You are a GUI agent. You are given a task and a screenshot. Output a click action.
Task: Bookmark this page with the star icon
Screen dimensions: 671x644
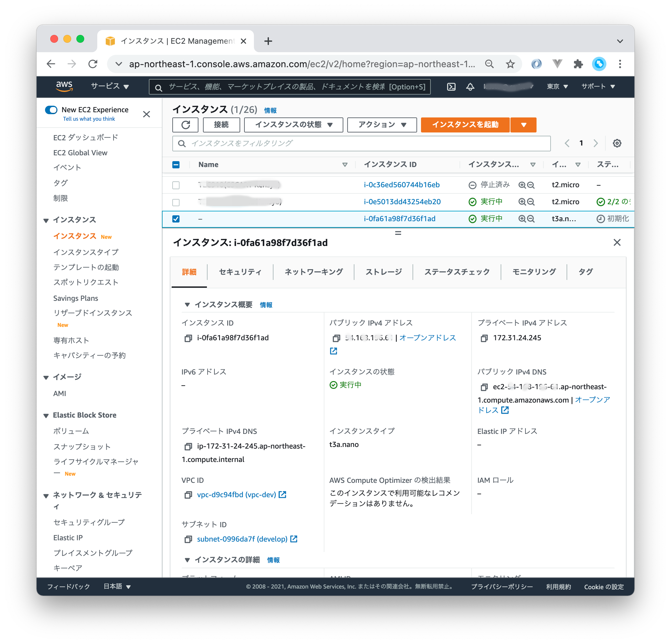[x=510, y=64]
